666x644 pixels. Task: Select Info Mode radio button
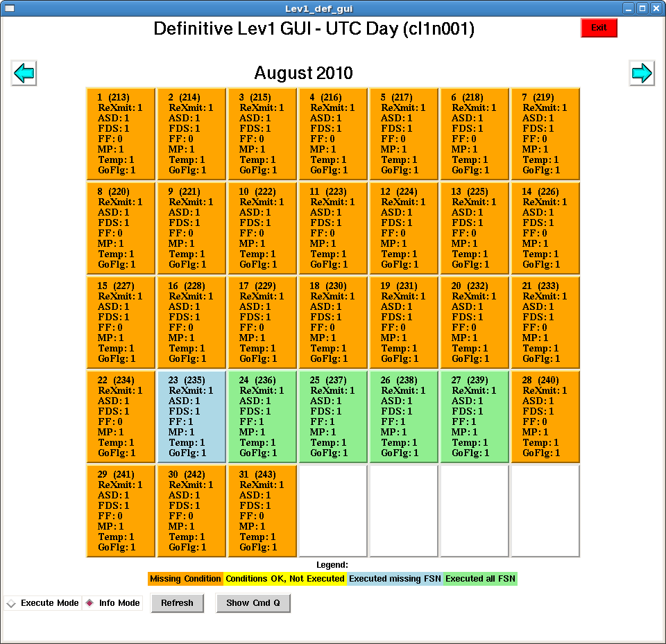tap(89, 603)
